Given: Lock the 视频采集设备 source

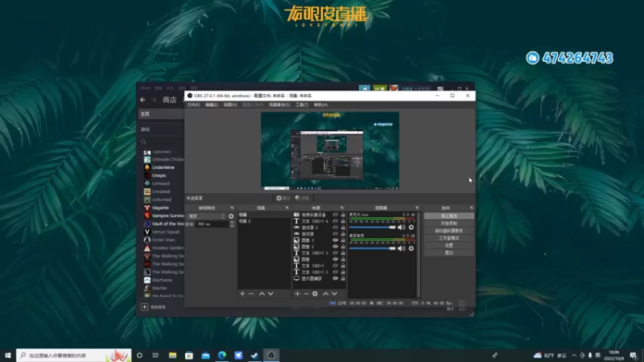Looking at the screenshot, I should [343, 215].
